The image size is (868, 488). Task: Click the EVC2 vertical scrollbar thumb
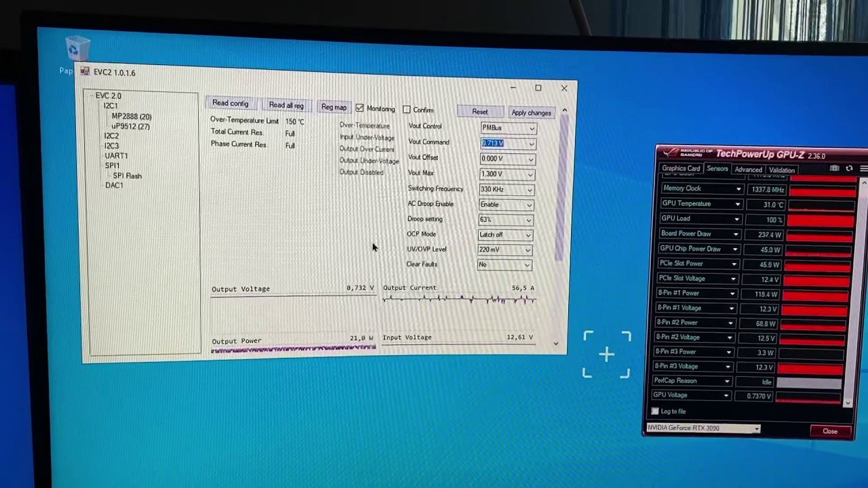point(561,186)
